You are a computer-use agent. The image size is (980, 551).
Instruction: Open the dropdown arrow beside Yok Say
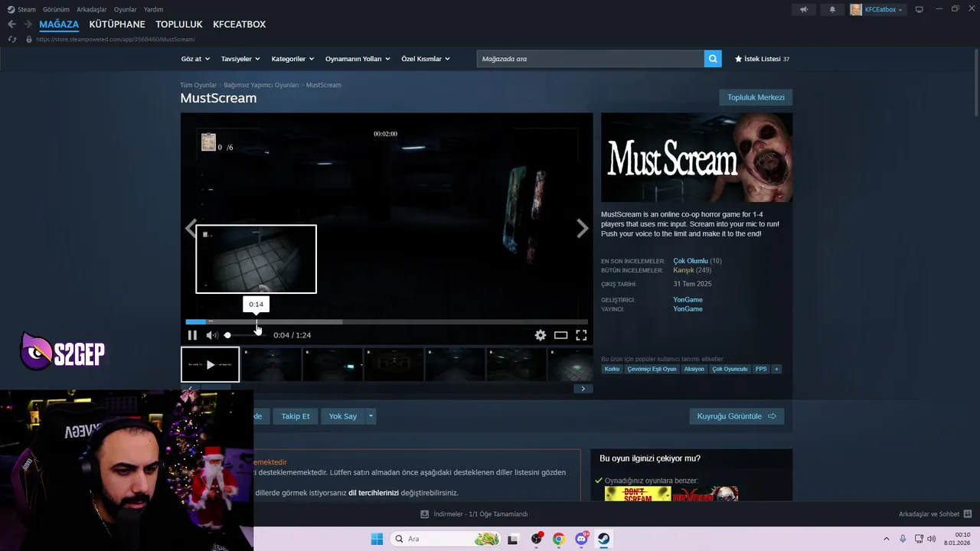[371, 416]
